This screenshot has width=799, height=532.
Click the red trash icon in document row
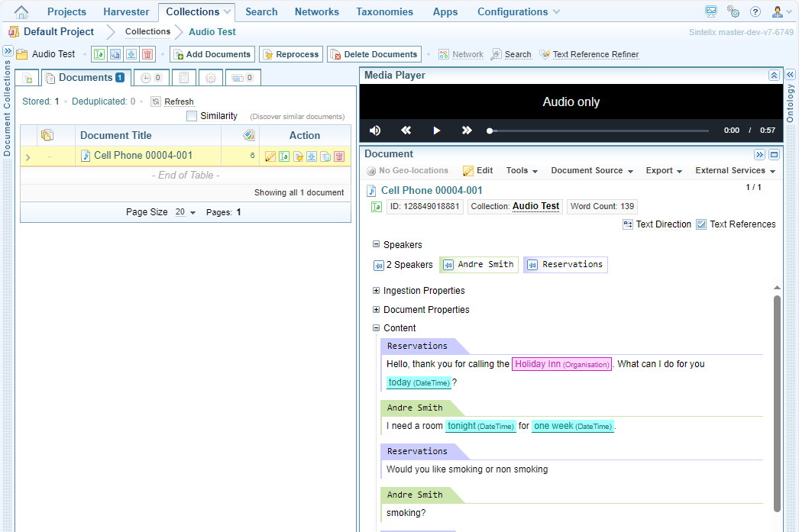[339, 156]
